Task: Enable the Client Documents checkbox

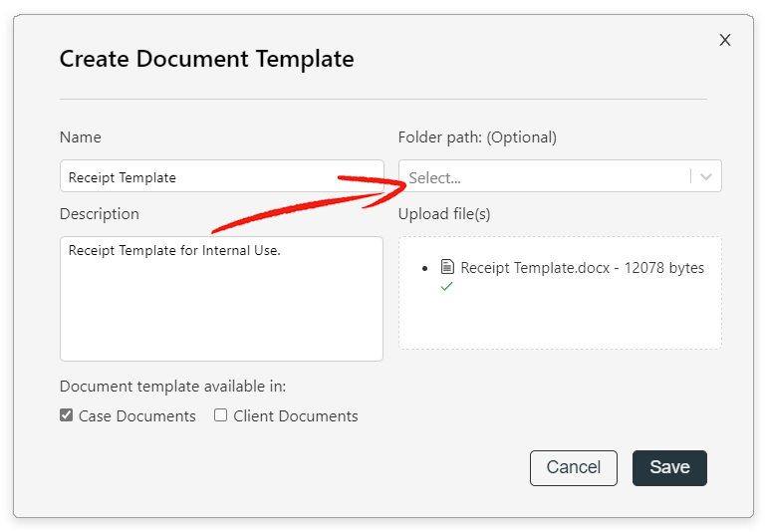Action: [220, 415]
